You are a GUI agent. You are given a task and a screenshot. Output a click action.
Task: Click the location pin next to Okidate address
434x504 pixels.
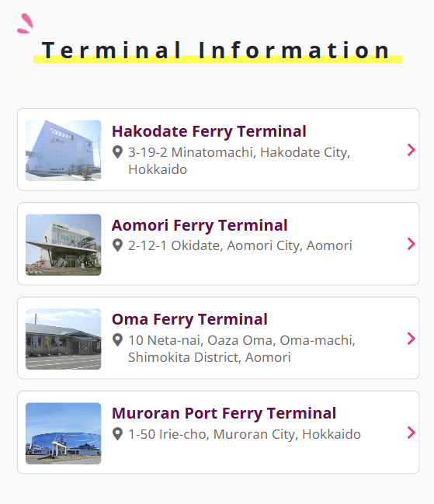click(x=117, y=245)
